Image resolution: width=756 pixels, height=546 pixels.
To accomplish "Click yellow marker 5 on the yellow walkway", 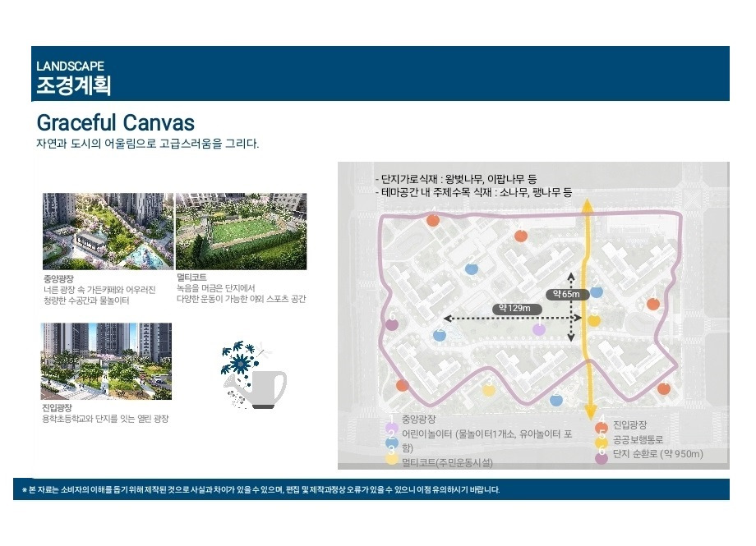I will point(594,320).
